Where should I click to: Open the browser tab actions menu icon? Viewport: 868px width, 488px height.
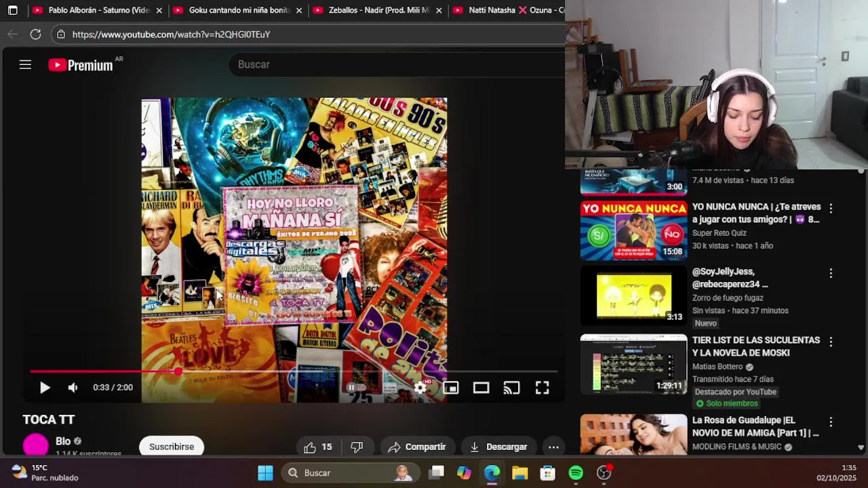coord(13,10)
